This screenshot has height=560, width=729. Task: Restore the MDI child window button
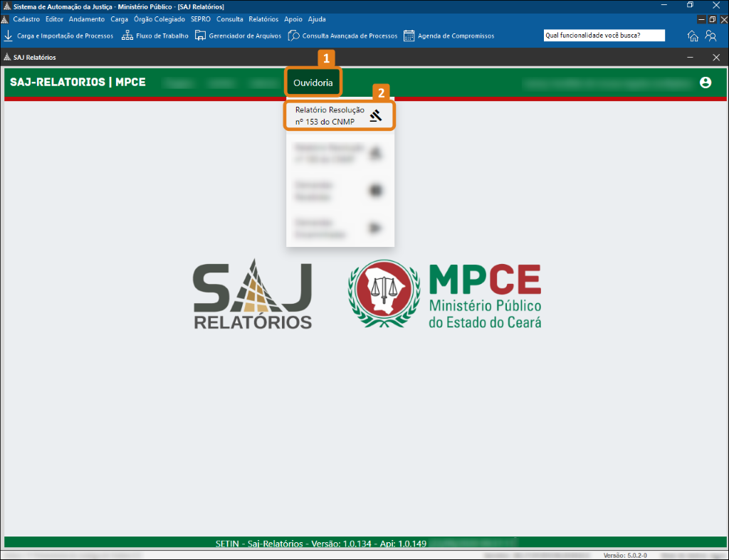click(712, 19)
